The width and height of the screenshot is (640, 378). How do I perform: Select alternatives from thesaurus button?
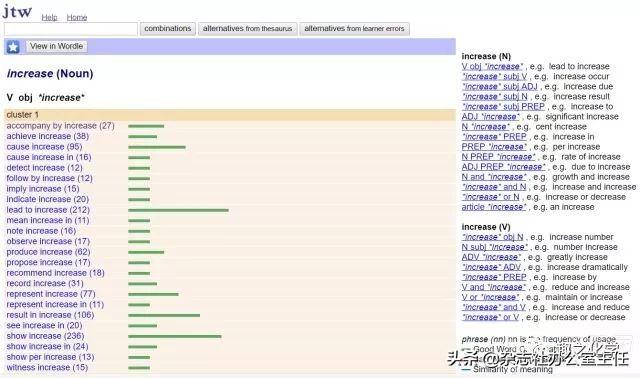[x=247, y=29]
